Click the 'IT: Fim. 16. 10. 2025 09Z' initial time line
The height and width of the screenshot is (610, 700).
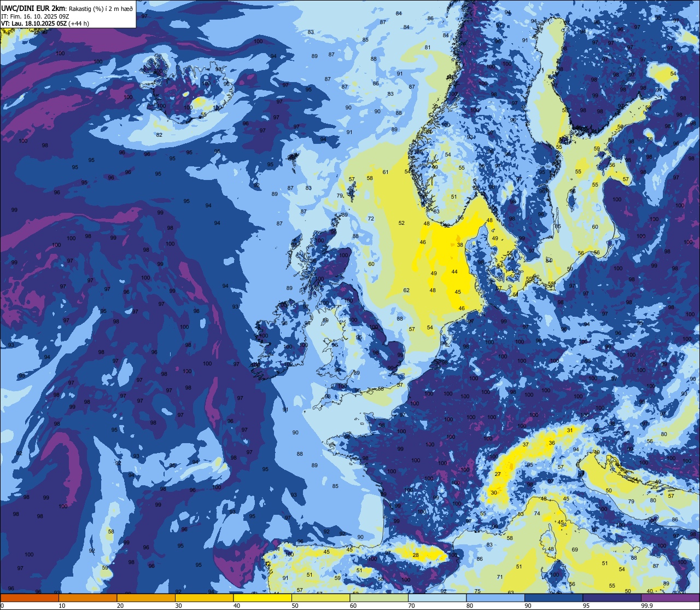pyautogui.click(x=35, y=16)
